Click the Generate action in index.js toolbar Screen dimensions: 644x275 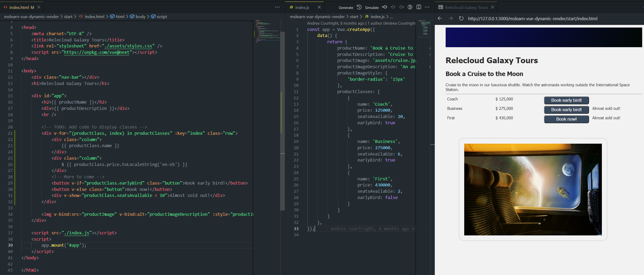[x=346, y=8]
